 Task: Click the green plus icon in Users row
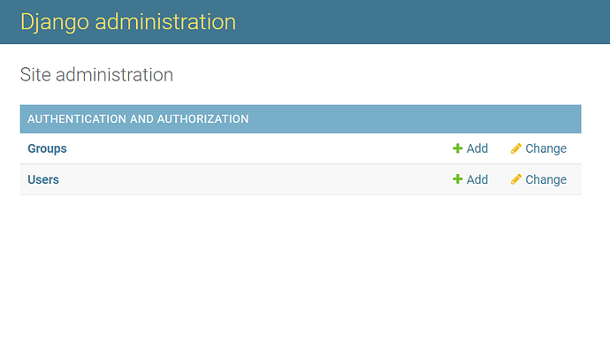tap(458, 179)
